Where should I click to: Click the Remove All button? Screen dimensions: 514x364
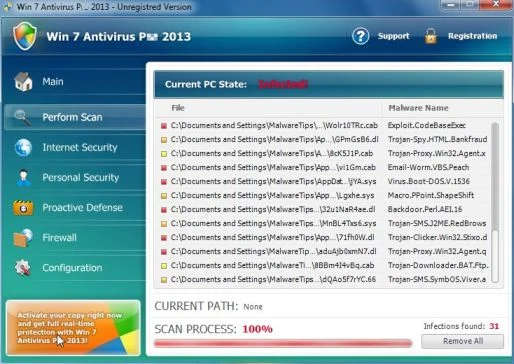[463, 341]
